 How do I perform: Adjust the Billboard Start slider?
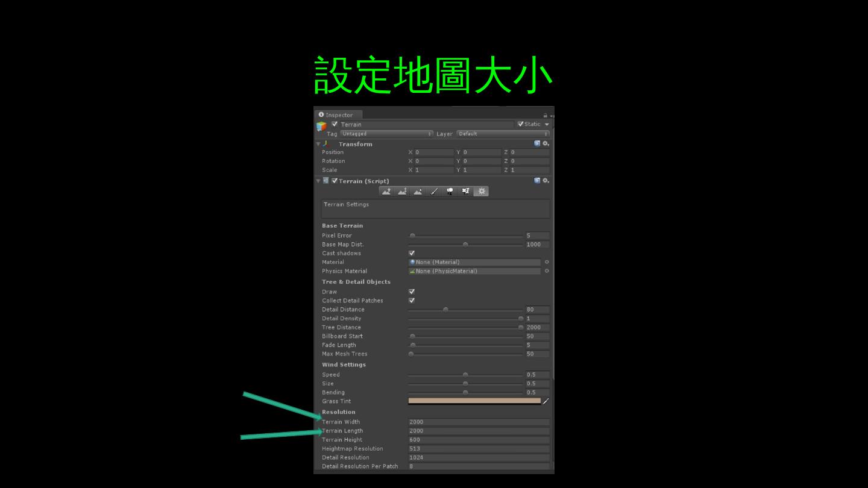pyautogui.click(x=465, y=336)
